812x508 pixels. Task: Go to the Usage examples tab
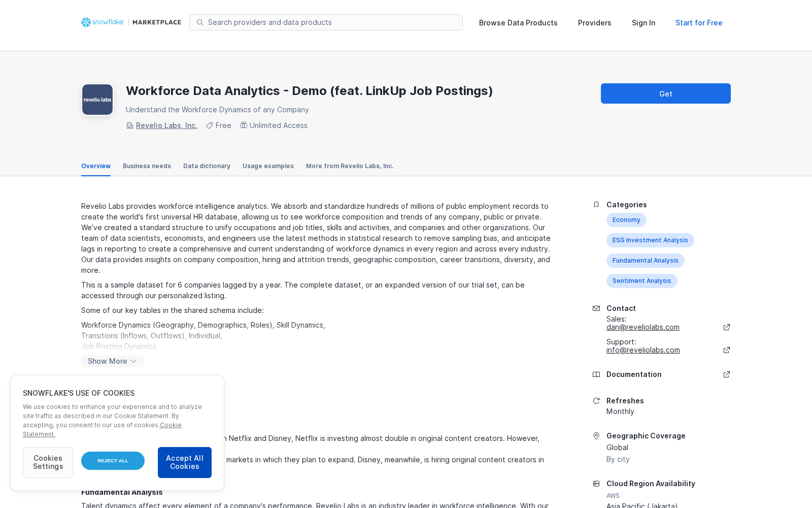coord(268,166)
